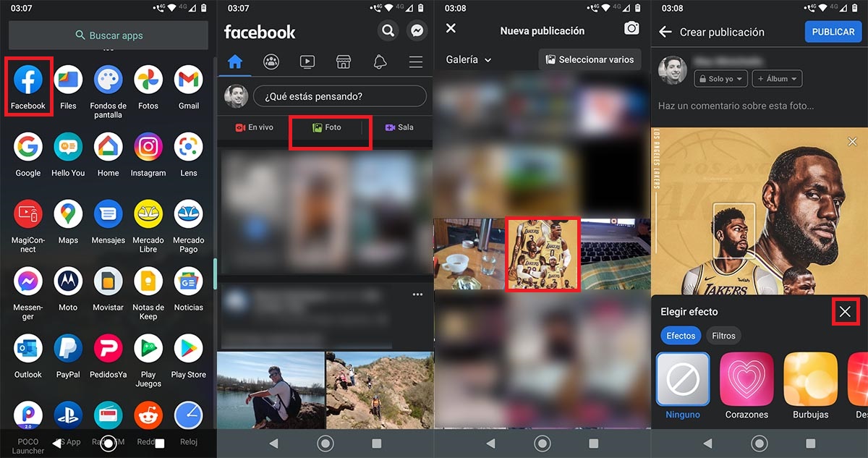Go back from Crear publicación
This screenshot has width=868, height=458.
coord(665,33)
